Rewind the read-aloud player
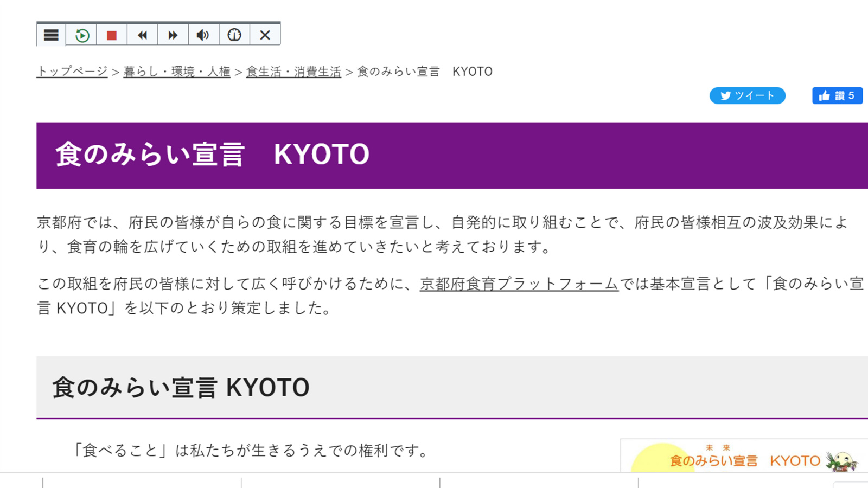 click(x=142, y=35)
